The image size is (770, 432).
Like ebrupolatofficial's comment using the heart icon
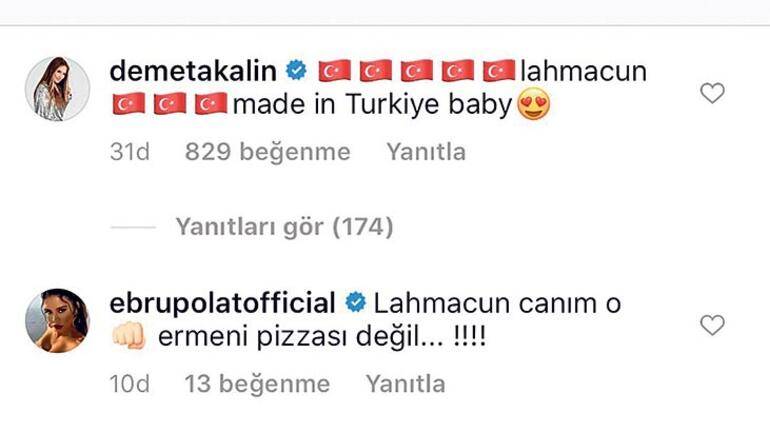click(x=712, y=325)
